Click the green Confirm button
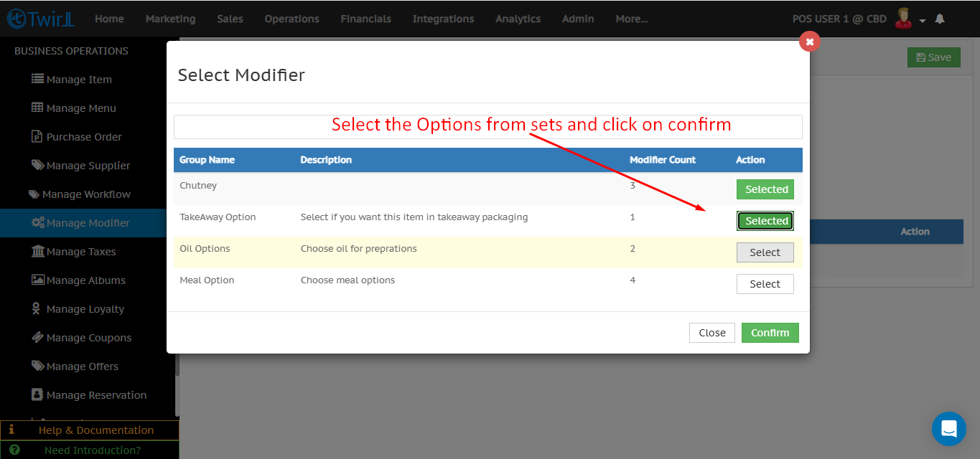Screen dimensions: 980x459 [x=770, y=333]
